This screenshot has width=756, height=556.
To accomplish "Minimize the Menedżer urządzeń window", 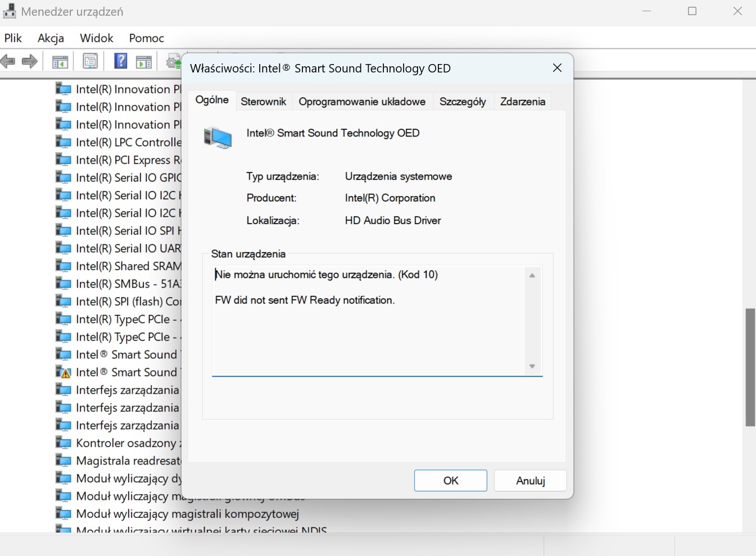I will click(647, 11).
